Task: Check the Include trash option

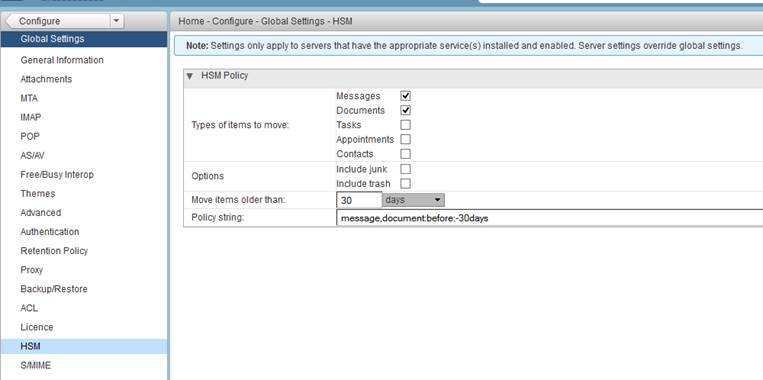Action: (405, 183)
